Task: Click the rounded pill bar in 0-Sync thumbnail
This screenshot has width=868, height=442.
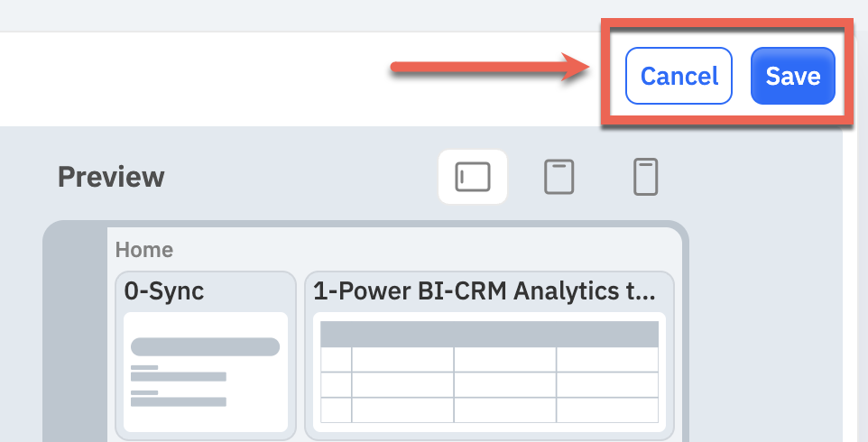Action: coord(205,347)
